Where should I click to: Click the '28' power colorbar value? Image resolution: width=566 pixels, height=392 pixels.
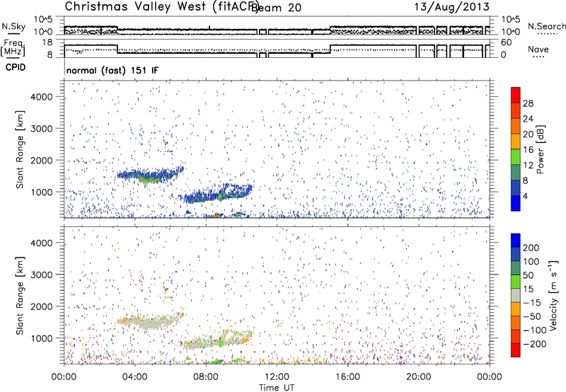click(x=528, y=103)
